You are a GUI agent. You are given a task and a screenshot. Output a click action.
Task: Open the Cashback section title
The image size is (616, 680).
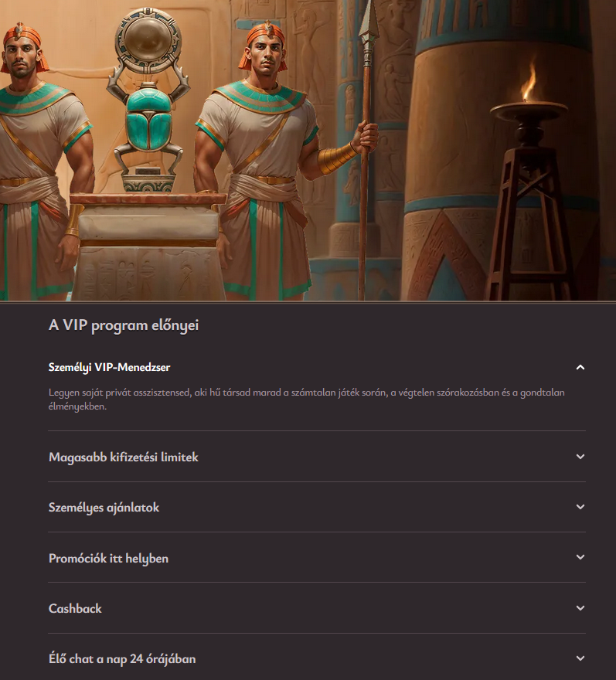(x=75, y=608)
